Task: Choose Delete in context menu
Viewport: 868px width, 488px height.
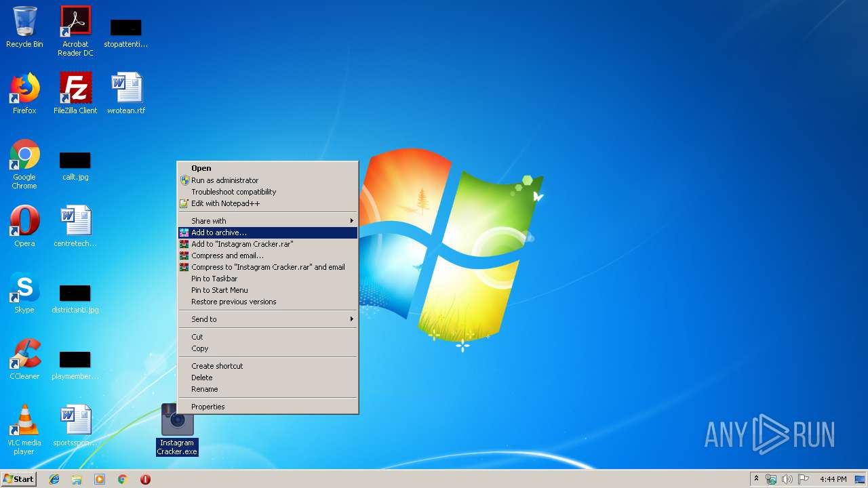Action: (x=268, y=378)
